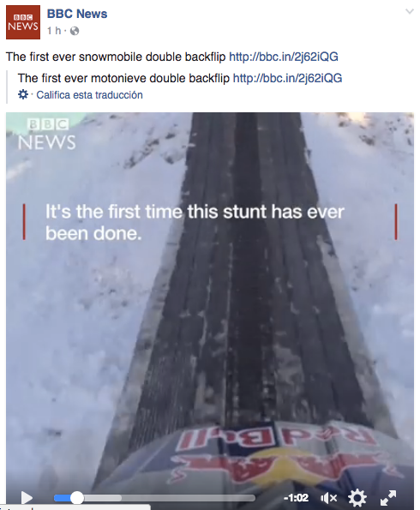420x510 pixels.
Task: Click the public globe privacy icon
Action: tap(75, 31)
